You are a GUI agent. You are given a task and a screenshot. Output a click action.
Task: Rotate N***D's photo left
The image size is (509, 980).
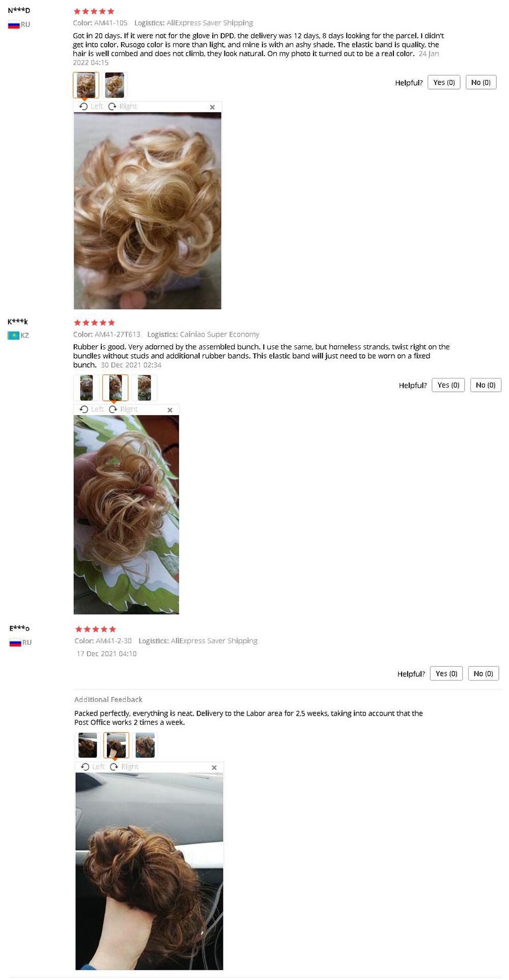coord(92,106)
